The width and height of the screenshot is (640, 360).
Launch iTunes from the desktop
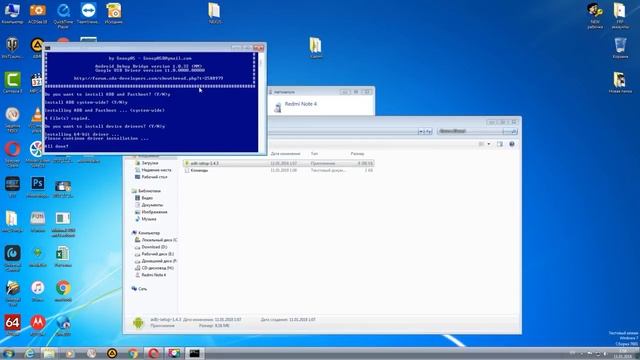[x=38, y=291]
